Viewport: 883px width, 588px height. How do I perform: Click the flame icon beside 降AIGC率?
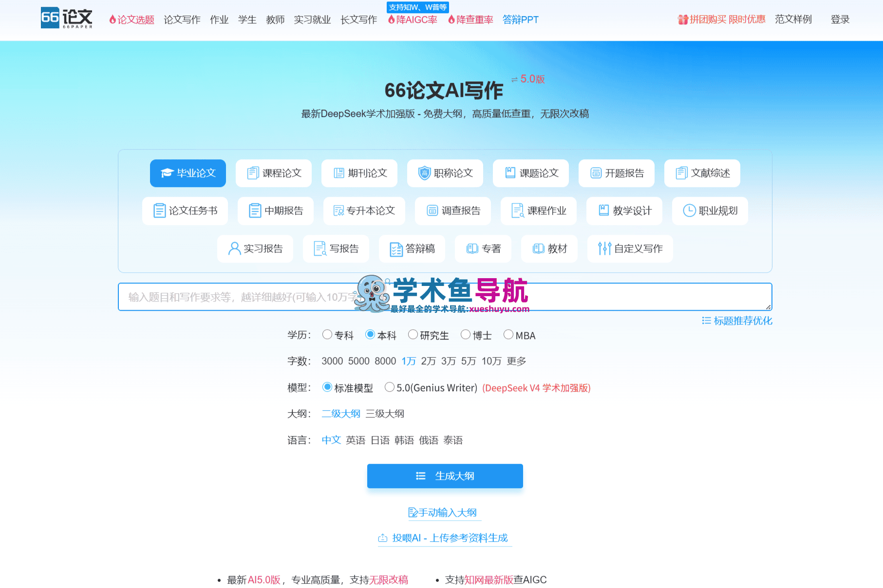click(391, 19)
